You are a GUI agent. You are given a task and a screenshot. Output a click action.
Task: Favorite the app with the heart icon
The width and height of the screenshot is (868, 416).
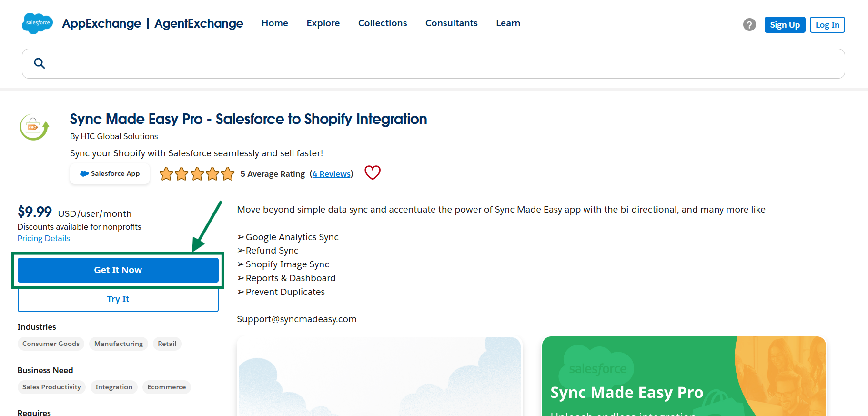[x=373, y=172]
